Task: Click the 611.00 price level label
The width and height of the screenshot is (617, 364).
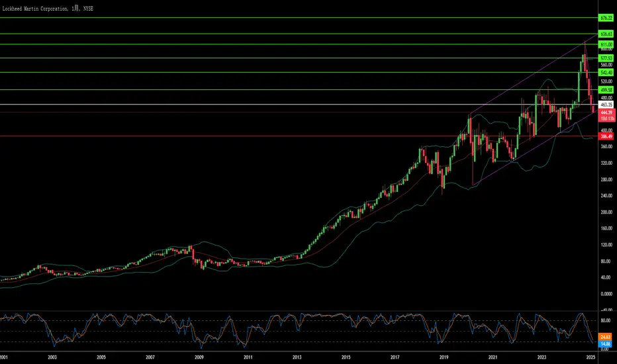Action: [606, 44]
